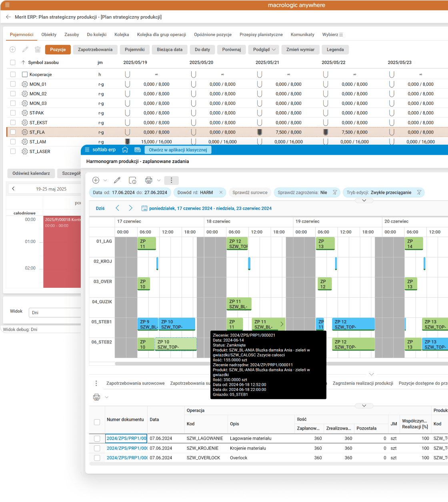Image resolution: width=448 pixels, height=502 pixels.
Task: Remove the Dowód rd: HARM filter chip
Action: 220,193
